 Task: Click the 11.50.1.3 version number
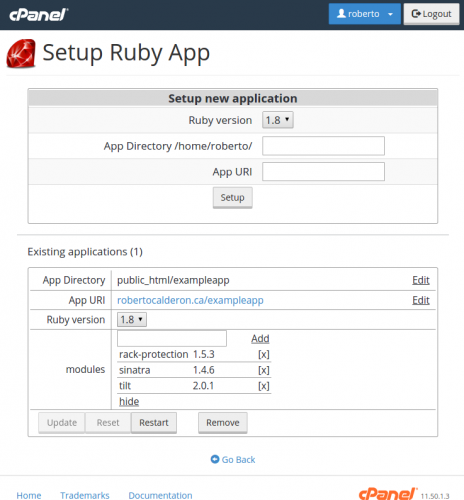435,496
